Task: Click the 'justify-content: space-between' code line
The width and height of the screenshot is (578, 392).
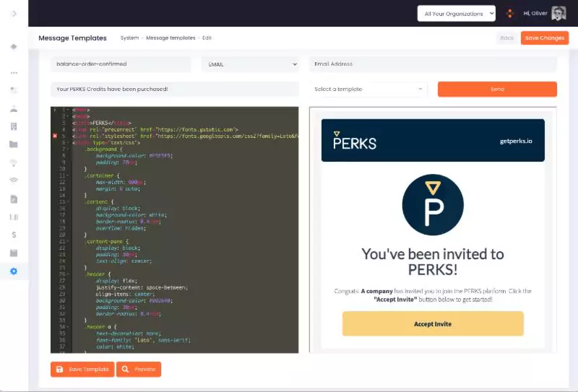Action: pos(142,287)
